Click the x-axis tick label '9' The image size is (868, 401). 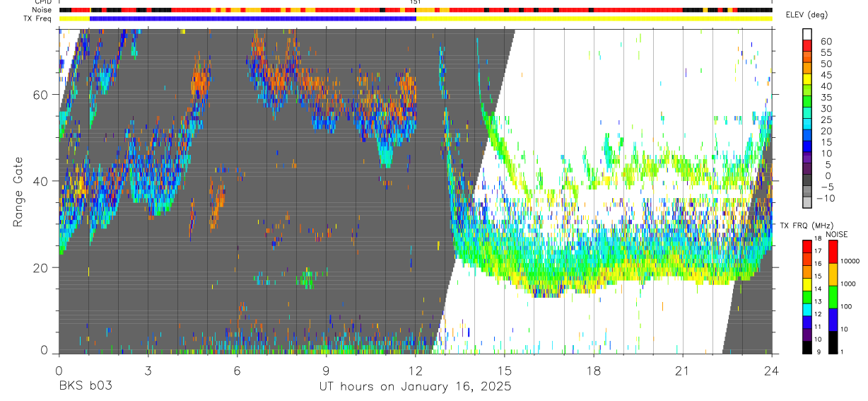click(327, 371)
